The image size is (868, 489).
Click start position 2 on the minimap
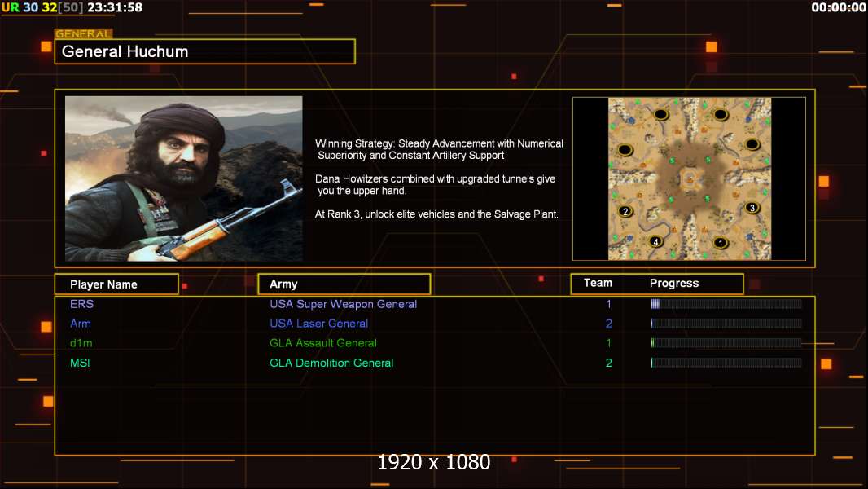tap(625, 211)
